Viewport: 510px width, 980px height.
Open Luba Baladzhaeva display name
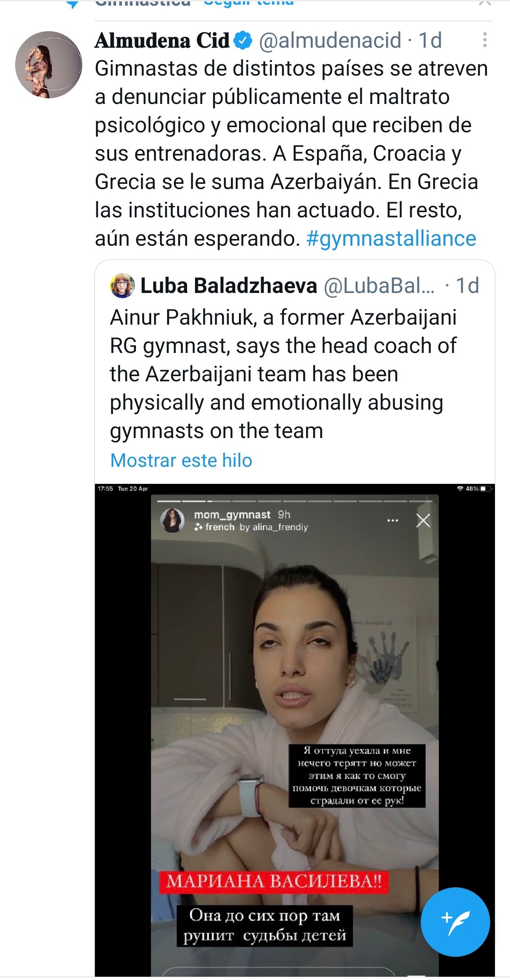coord(229,285)
